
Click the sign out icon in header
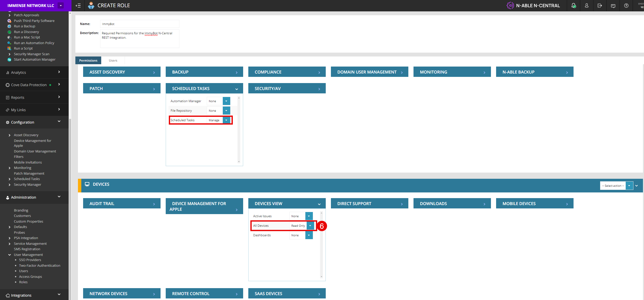tap(600, 5)
